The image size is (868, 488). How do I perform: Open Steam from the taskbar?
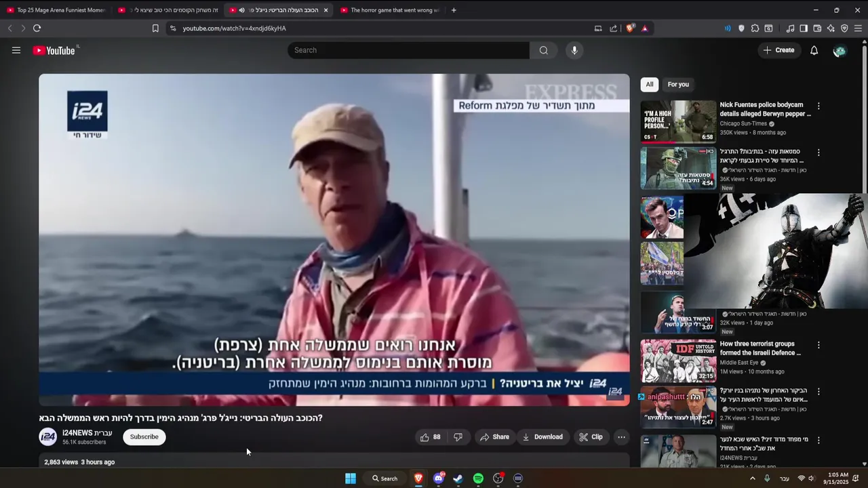point(458,479)
